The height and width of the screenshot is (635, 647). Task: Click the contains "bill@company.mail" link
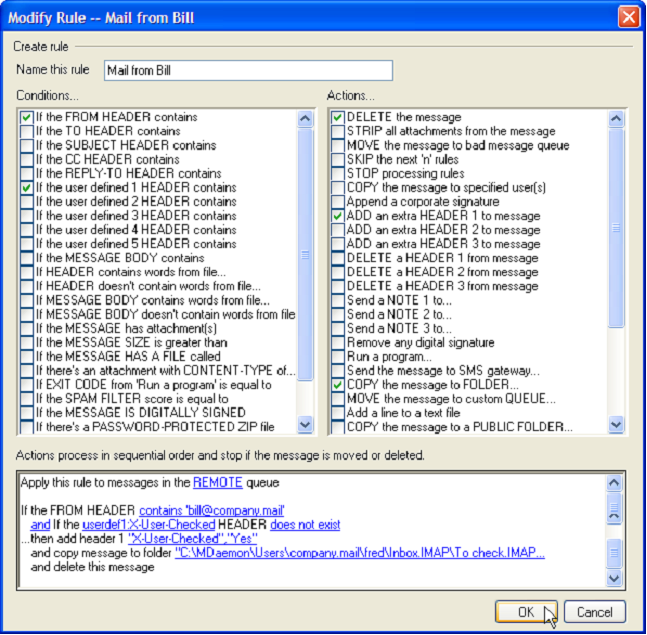(212, 511)
